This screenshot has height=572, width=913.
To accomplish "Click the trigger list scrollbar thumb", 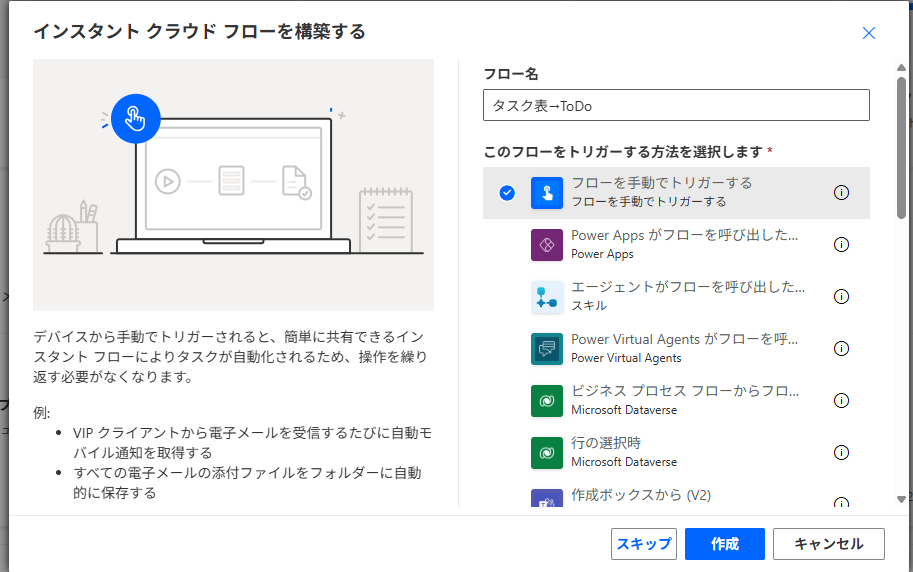I will [x=901, y=147].
